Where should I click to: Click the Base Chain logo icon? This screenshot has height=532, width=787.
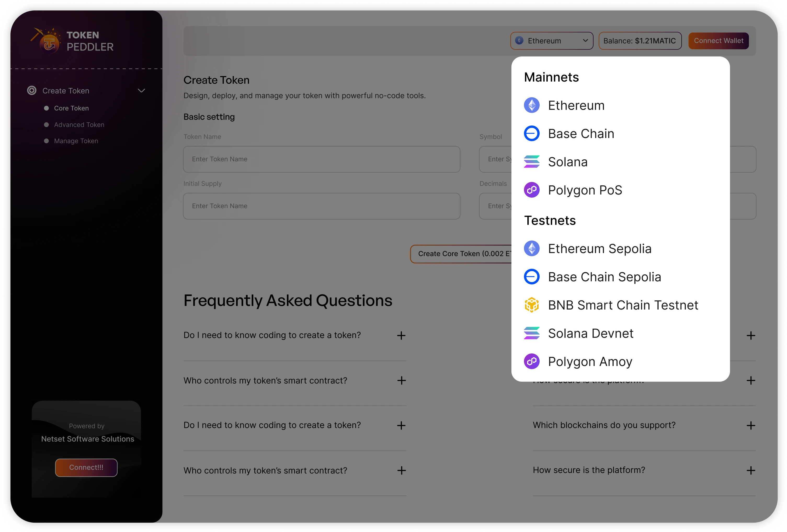tap(532, 133)
